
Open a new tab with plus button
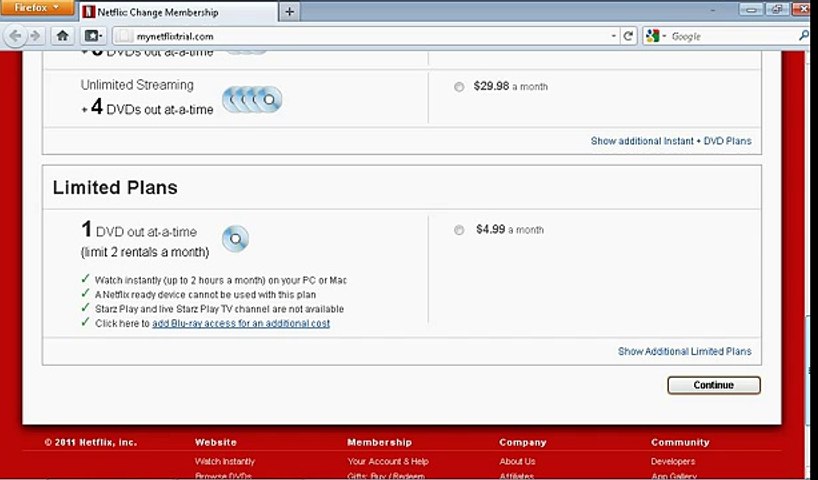pos(290,12)
